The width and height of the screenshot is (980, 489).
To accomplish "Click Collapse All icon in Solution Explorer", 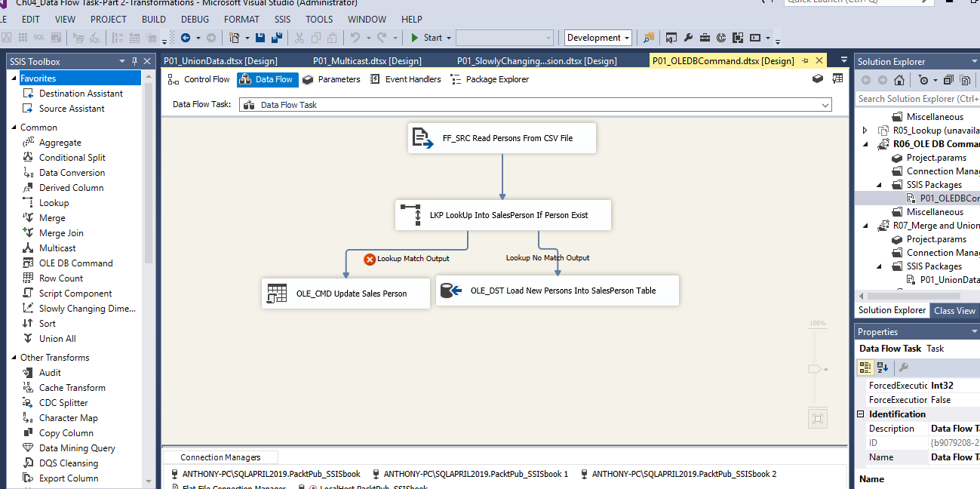I will click(948, 80).
